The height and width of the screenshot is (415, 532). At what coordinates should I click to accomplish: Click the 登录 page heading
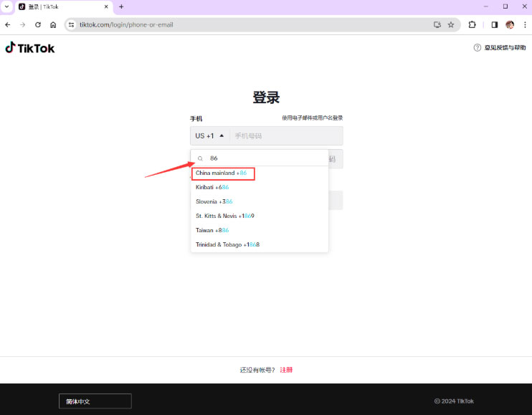coord(266,97)
